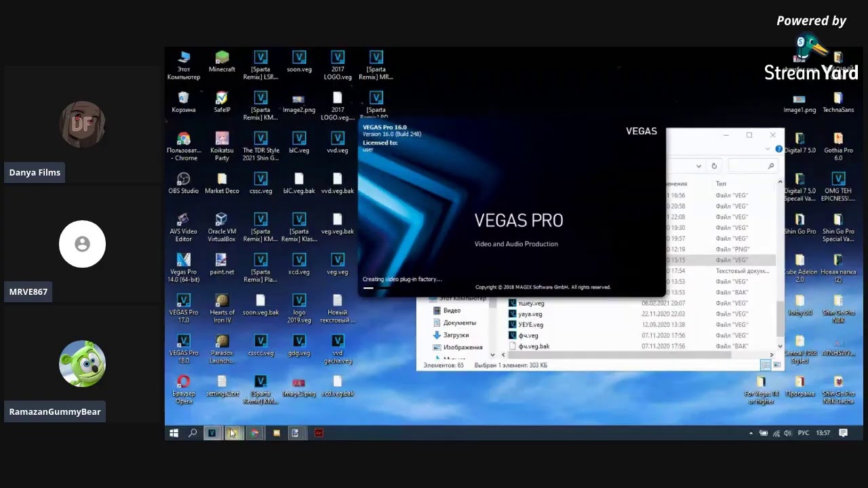Switch Explorer to large thumbnails view
The image size is (868, 488).
(777, 365)
